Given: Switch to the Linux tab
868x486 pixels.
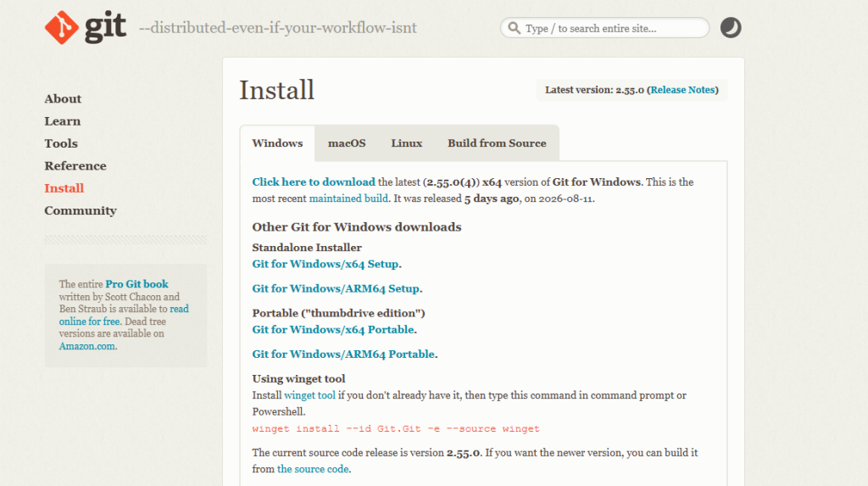Looking at the screenshot, I should (406, 143).
